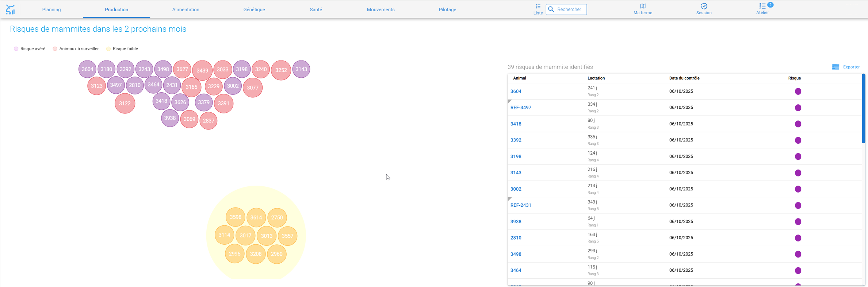868x287 pixels.
Task: Select pink bubble 2837 in the chart
Action: tap(209, 121)
